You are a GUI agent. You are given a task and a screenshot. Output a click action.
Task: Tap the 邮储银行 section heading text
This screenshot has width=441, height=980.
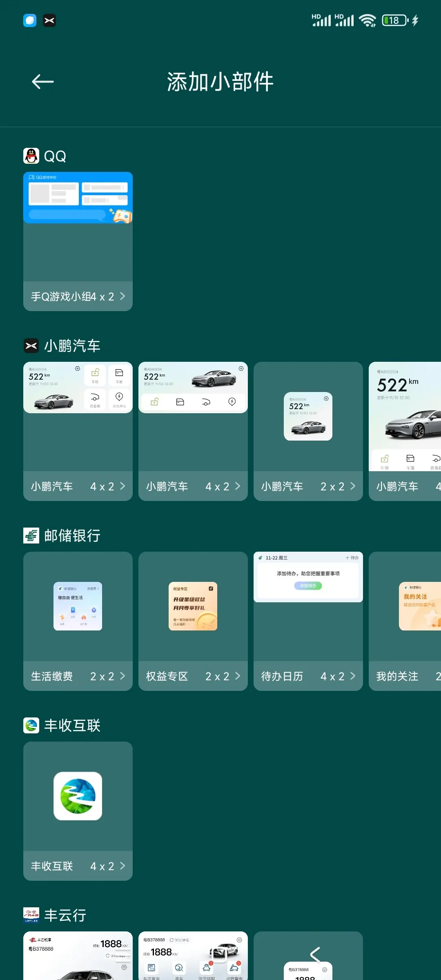click(x=72, y=536)
